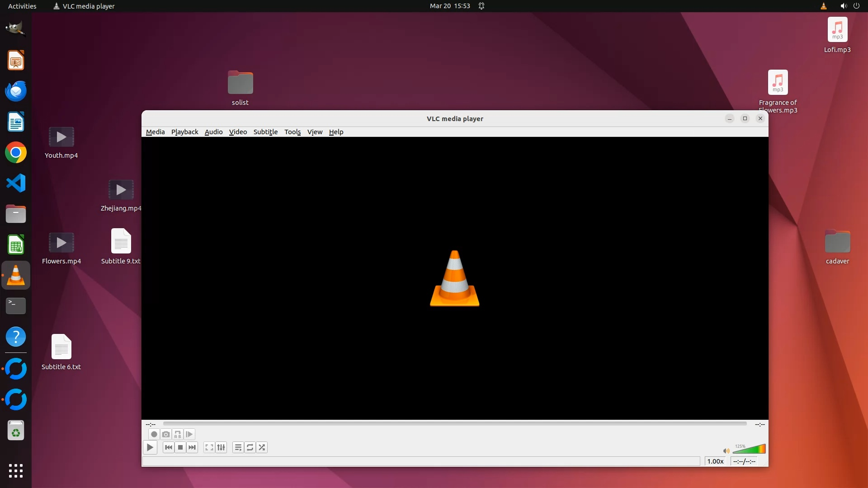Skip to previous media track
Viewport: 868px width, 488px height.
click(169, 447)
